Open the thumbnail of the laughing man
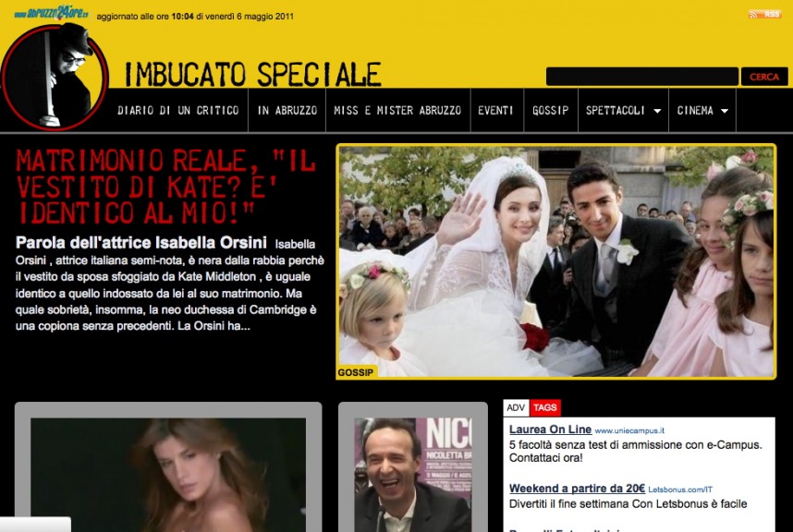 413,475
